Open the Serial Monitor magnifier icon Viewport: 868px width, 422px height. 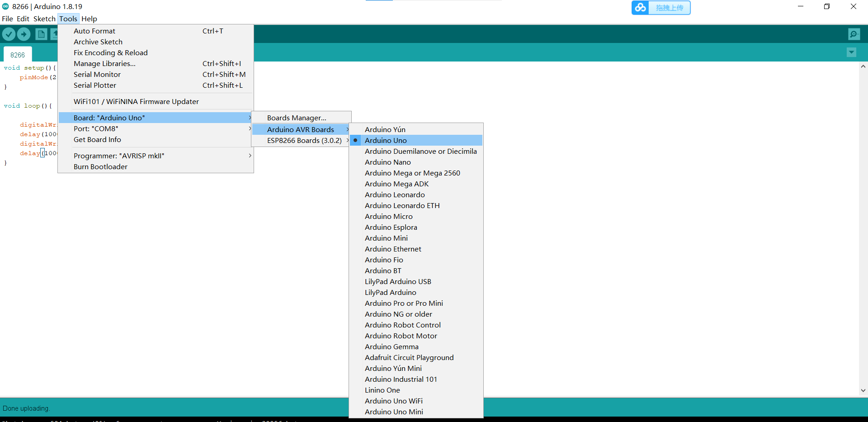(x=854, y=34)
